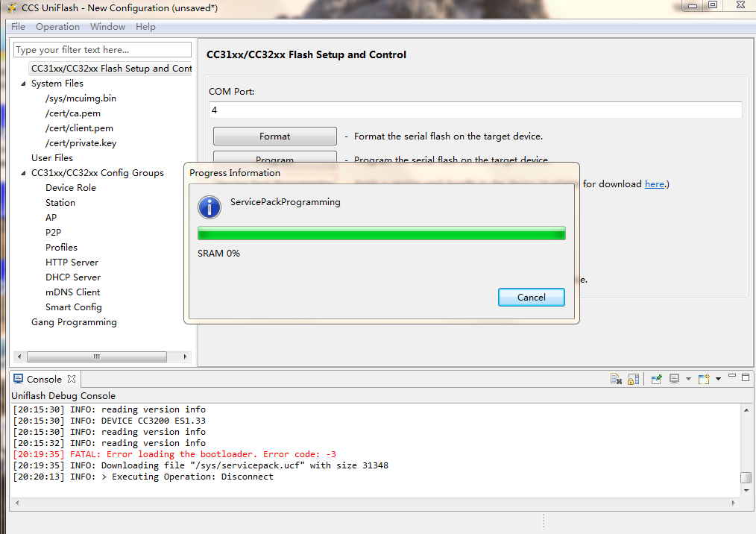Click the COM Port input field
The height and width of the screenshot is (534, 756).
pyautogui.click(x=475, y=110)
